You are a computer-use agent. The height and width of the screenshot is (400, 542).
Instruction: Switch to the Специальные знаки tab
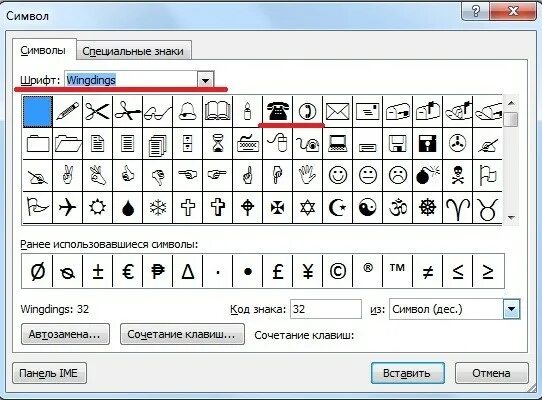(x=133, y=51)
